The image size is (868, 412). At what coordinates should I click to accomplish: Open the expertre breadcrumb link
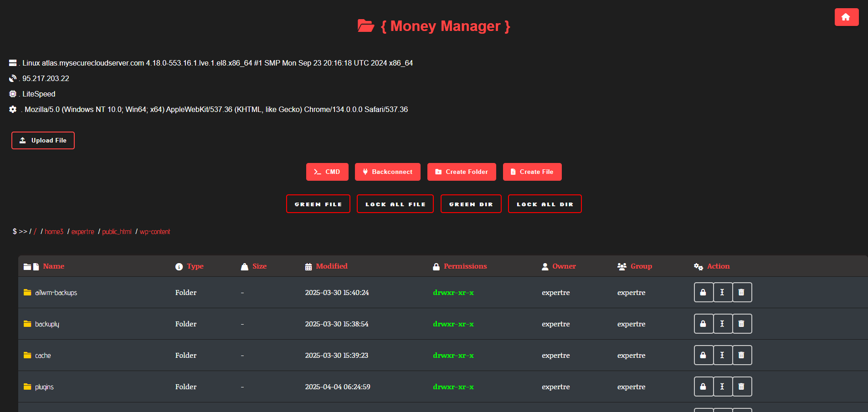[x=82, y=232]
